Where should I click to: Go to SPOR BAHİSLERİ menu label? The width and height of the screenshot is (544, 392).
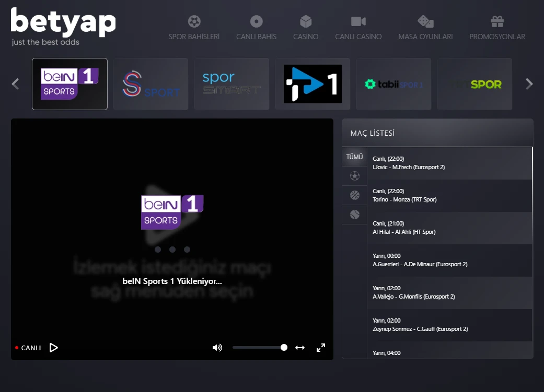[194, 37]
